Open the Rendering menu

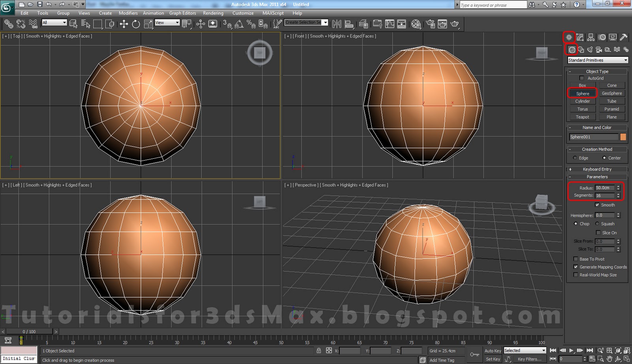(x=213, y=13)
